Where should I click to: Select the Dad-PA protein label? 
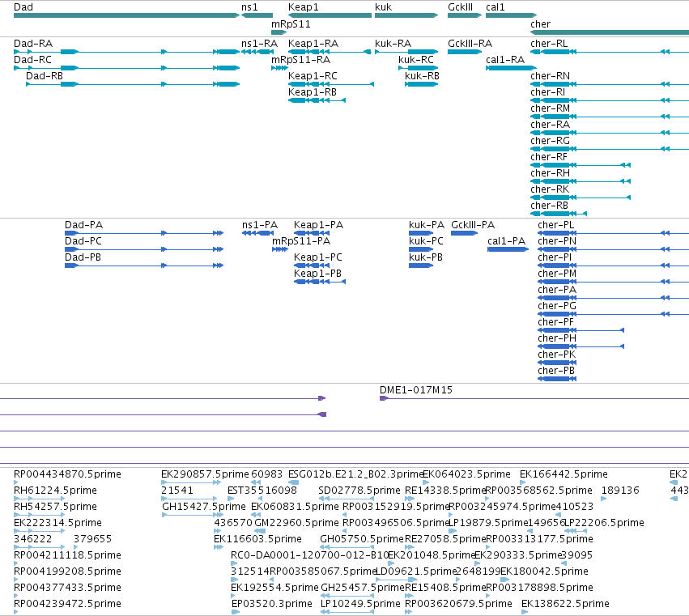[84, 225]
